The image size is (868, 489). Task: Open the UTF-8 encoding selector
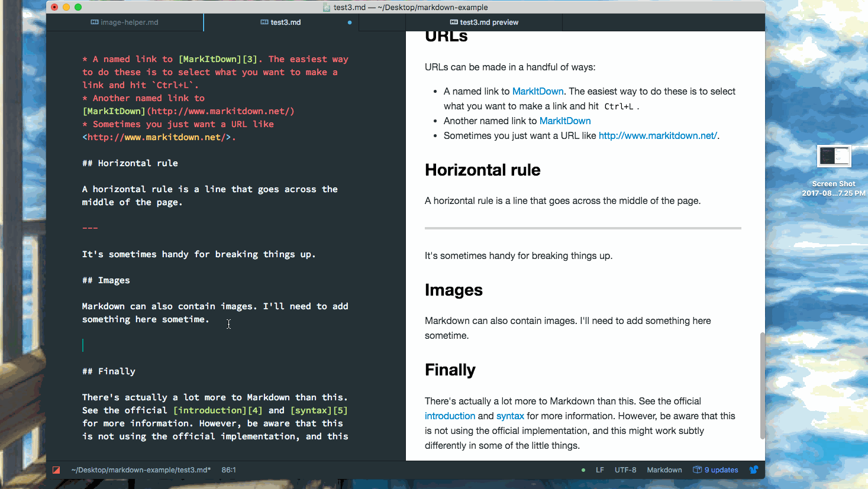coord(625,469)
